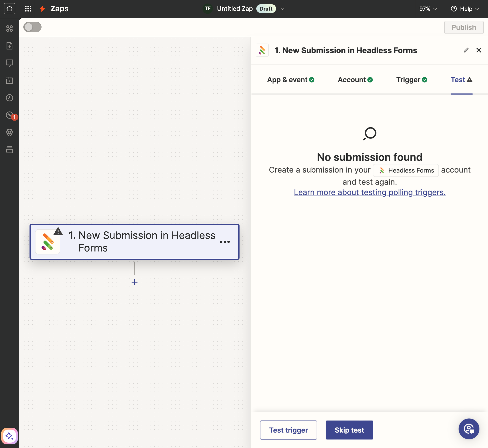
Task: Rename step with the pencil icon
Action: pyautogui.click(x=466, y=50)
